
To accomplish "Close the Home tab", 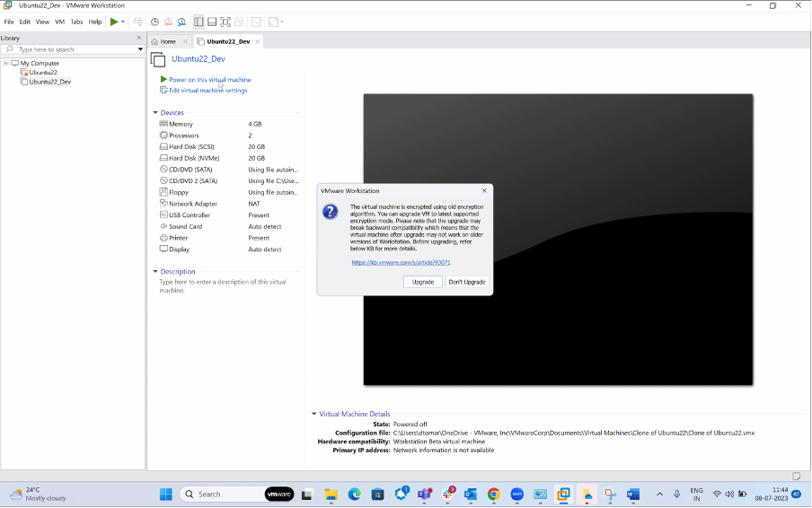I will click(x=185, y=41).
